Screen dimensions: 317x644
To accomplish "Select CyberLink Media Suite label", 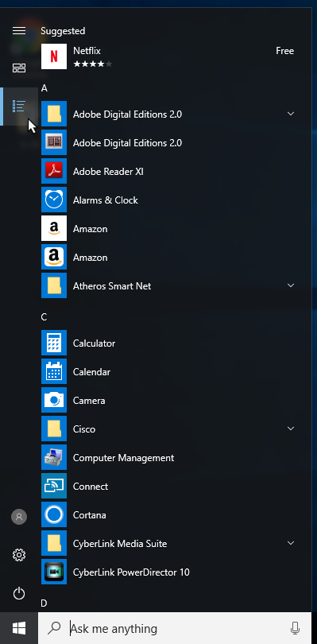I will pos(120,544).
